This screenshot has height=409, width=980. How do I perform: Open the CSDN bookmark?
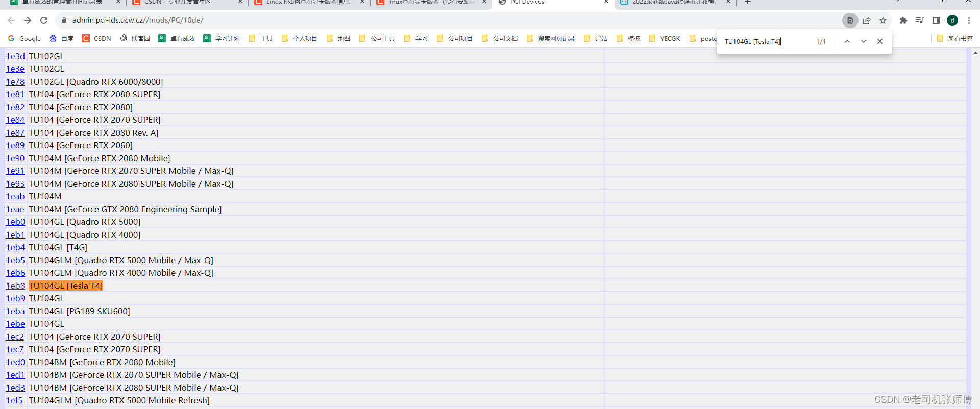96,38
